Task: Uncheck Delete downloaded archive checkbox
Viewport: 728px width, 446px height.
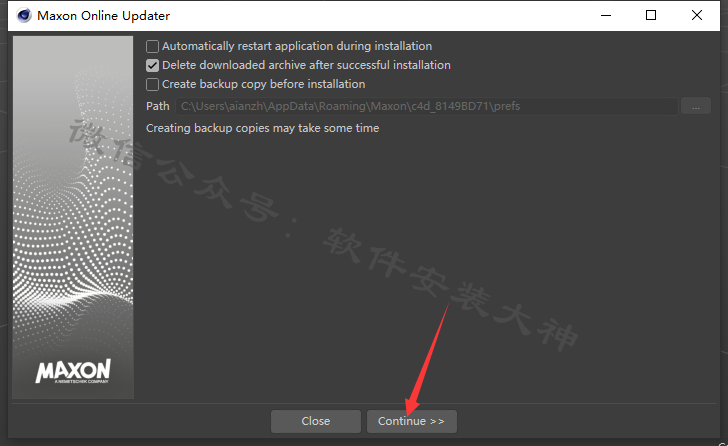Action: [152, 65]
